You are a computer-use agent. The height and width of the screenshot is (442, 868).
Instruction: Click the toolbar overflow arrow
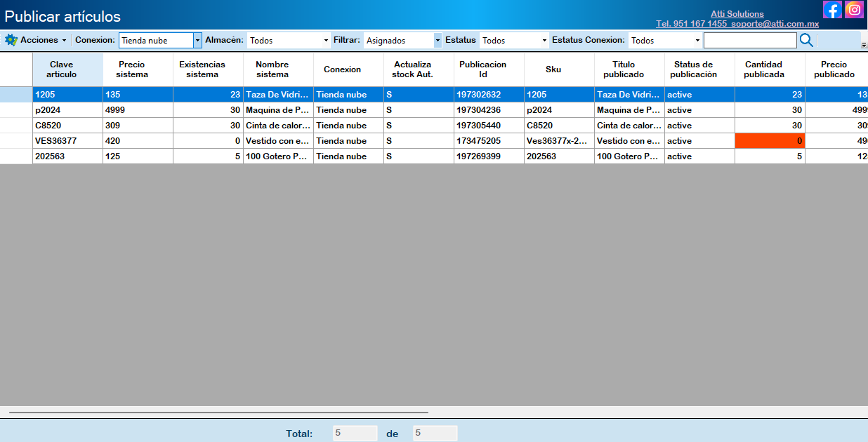(863, 45)
